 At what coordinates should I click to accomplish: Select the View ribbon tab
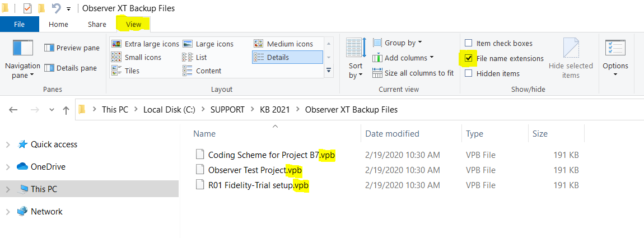tap(133, 24)
